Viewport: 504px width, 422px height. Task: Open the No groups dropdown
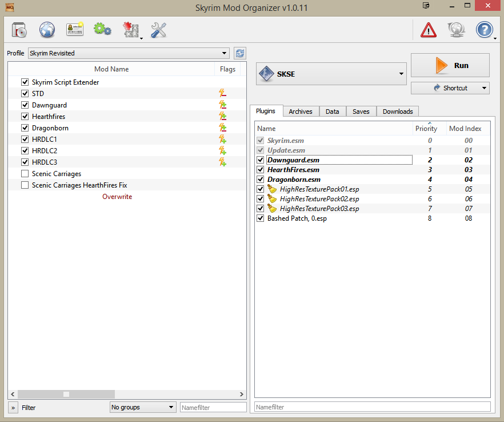(143, 407)
